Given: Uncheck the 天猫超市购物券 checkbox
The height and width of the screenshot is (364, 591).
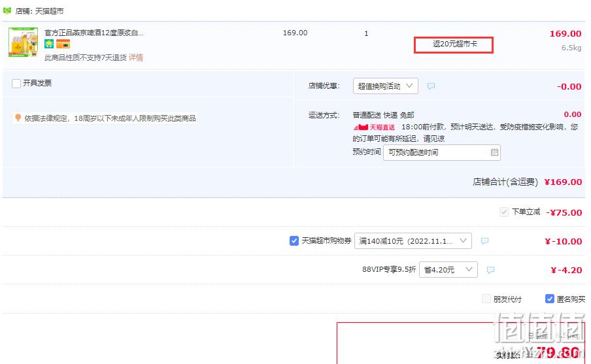Looking at the screenshot, I should pos(294,240).
